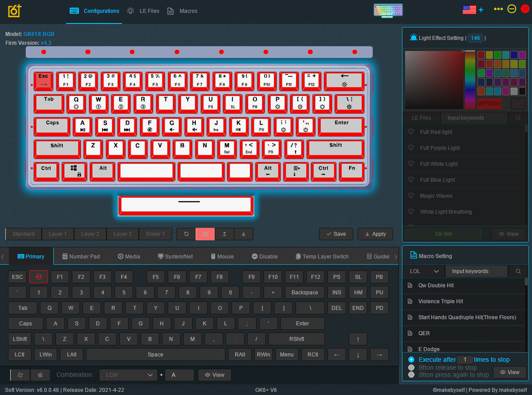532x395 pixels.
Task: Click the Apply button
Action: point(375,234)
